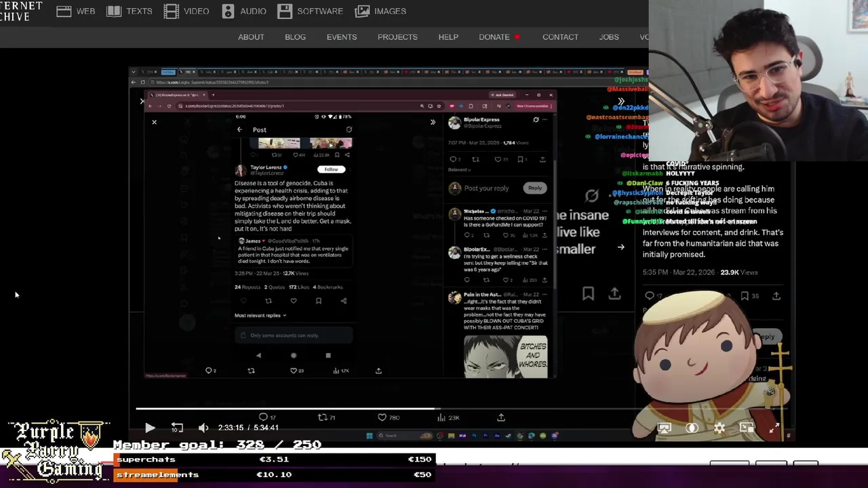Enter fullscreen mode in video player
Image resolution: width=868 pixels, height=488 pixels.
[774, 428]
